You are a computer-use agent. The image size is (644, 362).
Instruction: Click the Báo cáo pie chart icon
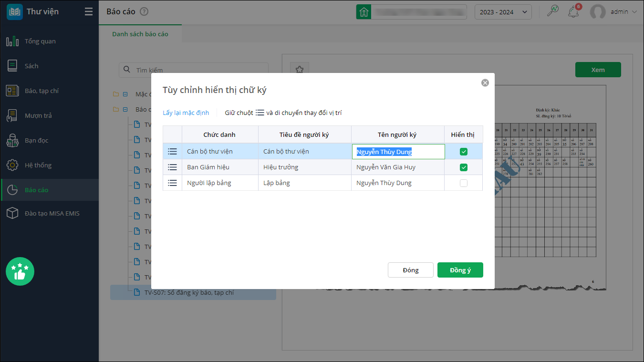click(x=12, y=190)
